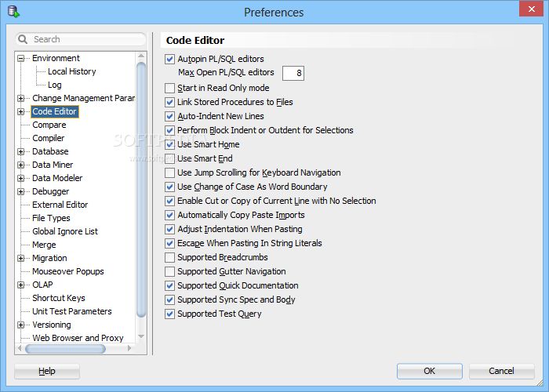Uncheck Supported Test Query
This screenshot has height=392, width=549.
pos(170,314)
